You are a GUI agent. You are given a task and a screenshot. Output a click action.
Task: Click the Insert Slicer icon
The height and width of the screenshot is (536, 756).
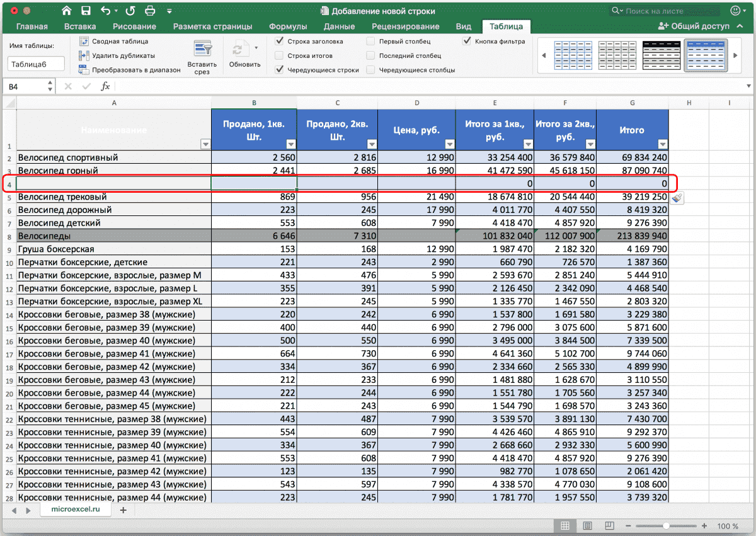202,49
